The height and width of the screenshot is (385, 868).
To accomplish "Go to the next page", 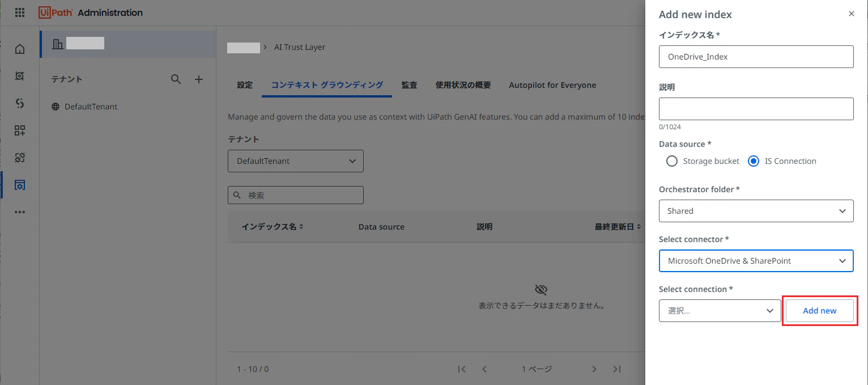I will coord(594,369).
